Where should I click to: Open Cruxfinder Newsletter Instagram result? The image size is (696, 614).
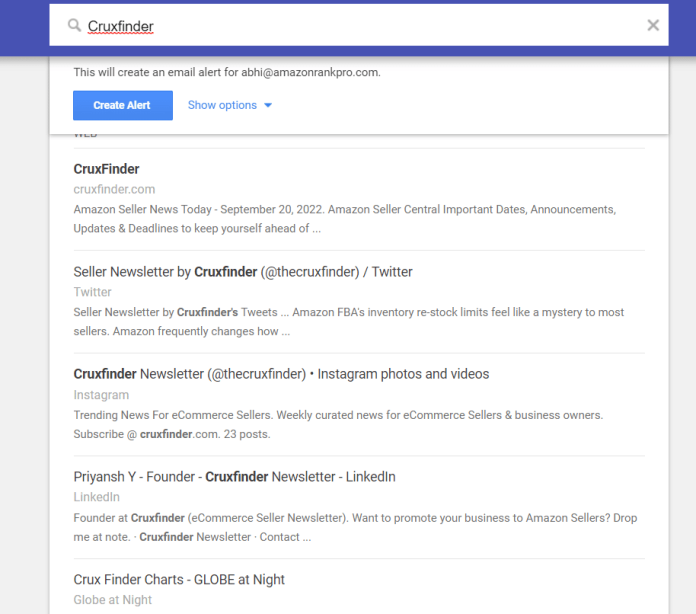[x=281, y=374]
